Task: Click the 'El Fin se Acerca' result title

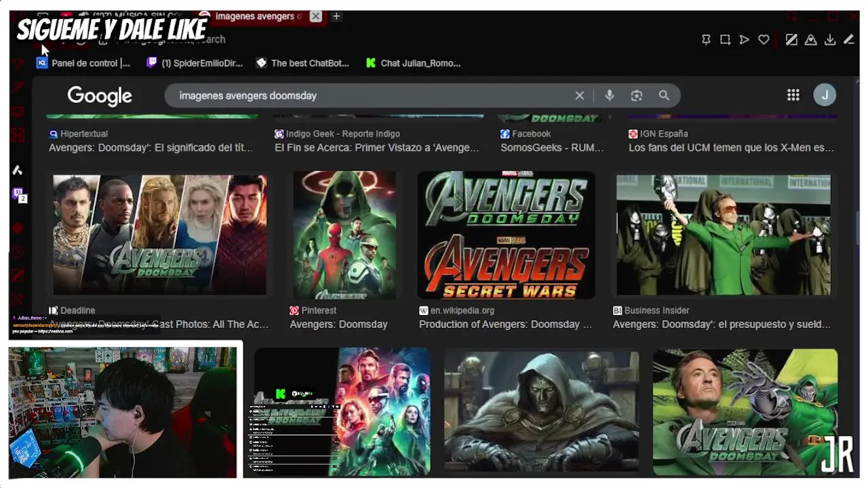Action: 376,148
